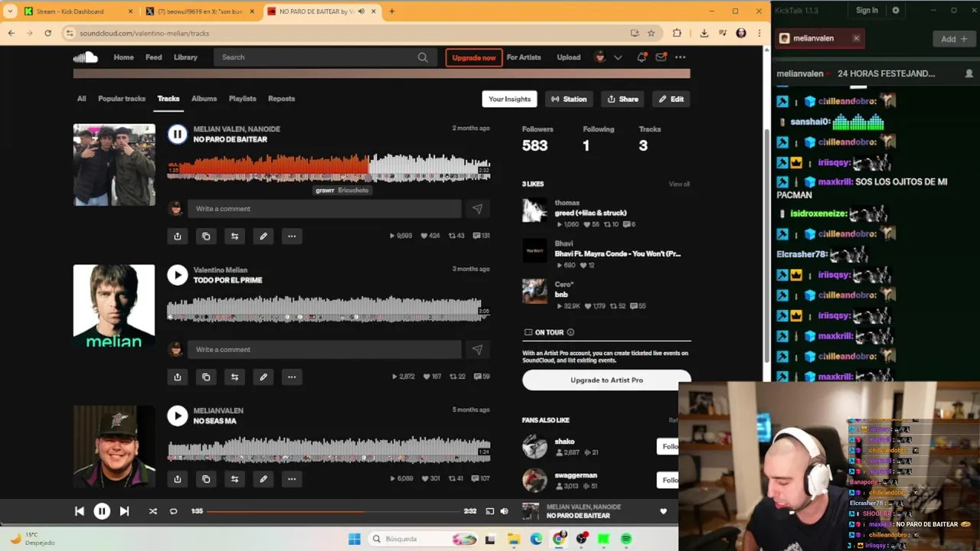Skip to next track in player bar
The image size is (980, 551).
point(124,511)
